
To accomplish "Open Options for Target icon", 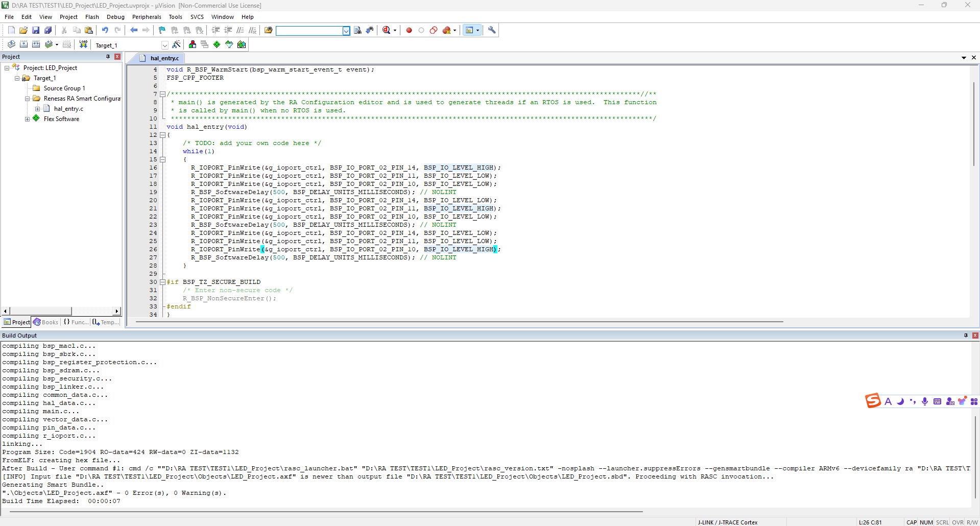I will point(176,44).
